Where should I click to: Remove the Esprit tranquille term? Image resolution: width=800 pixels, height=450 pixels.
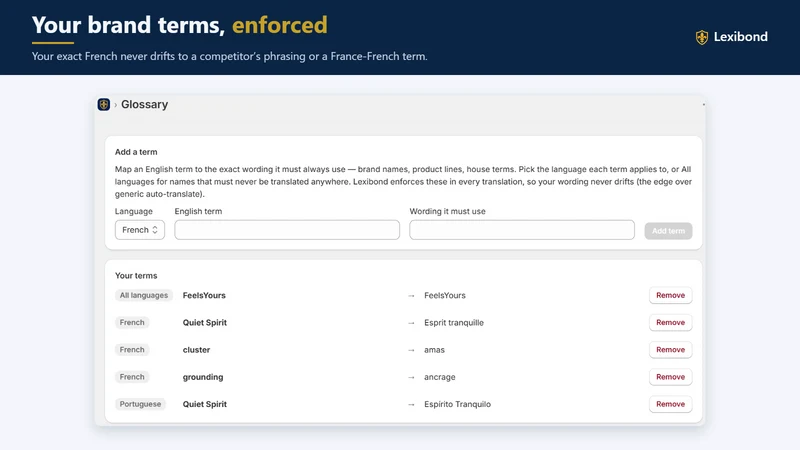click(x=670, y=322)
